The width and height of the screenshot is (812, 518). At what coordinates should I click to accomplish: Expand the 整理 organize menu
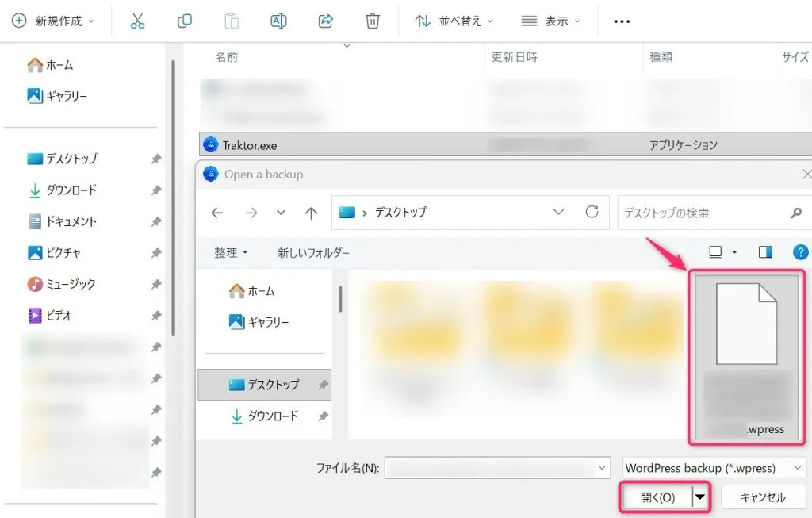231,252
